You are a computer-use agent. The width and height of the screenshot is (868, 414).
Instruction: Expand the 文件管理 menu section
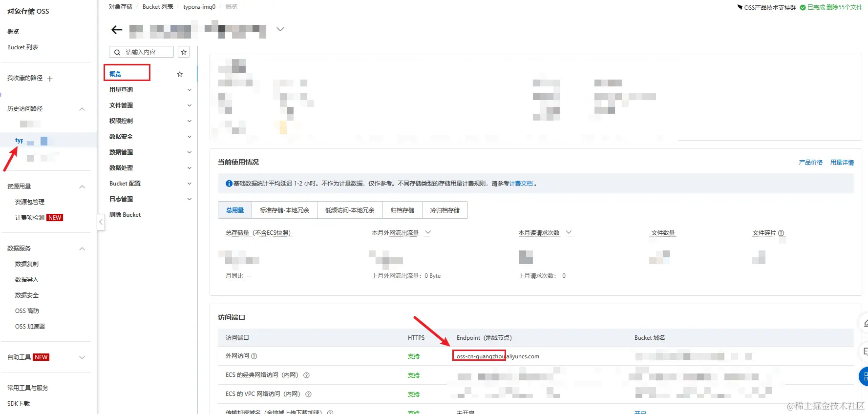click(190, 105)
